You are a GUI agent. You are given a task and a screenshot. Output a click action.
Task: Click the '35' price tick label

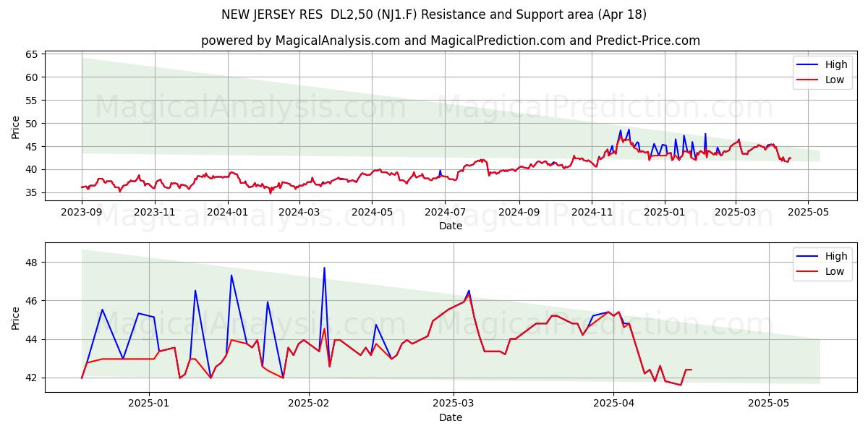(x=33, y=193)
